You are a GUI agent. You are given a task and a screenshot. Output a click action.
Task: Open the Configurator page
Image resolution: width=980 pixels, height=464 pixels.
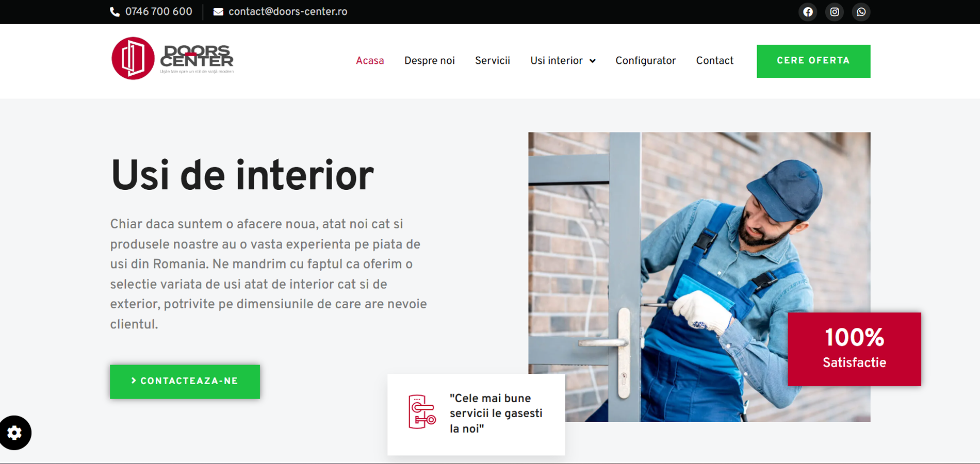[645, 61]
